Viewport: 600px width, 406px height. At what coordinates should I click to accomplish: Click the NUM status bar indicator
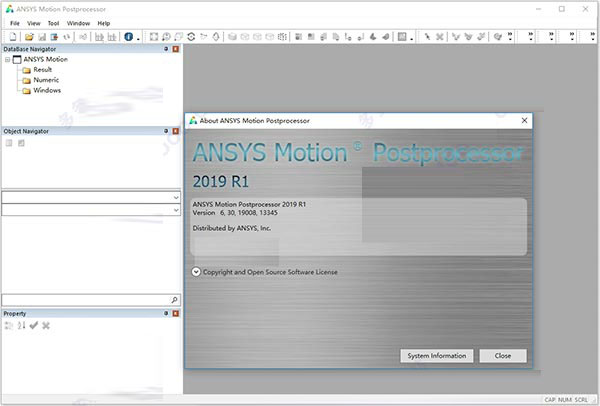[x=565, y=400]
